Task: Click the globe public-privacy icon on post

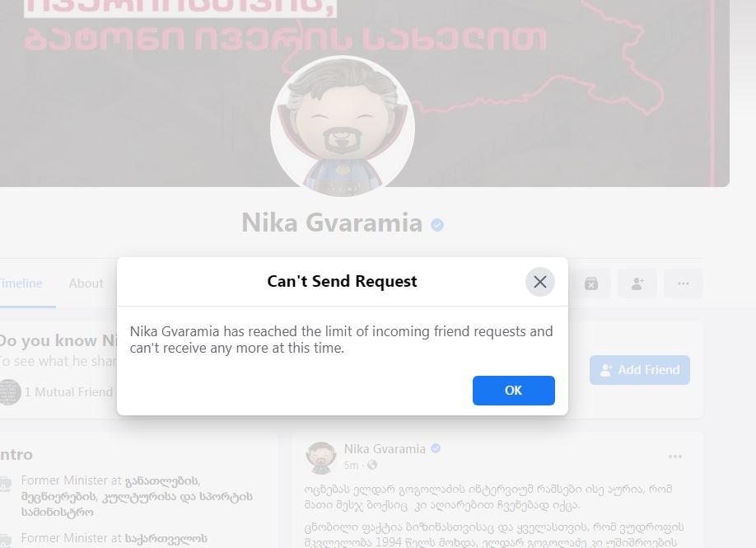Action: pyautogui.click(x=372, y=465)
